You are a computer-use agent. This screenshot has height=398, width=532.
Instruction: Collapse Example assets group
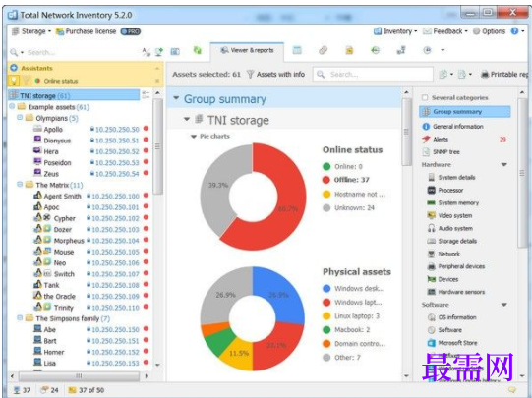(12, 106)
